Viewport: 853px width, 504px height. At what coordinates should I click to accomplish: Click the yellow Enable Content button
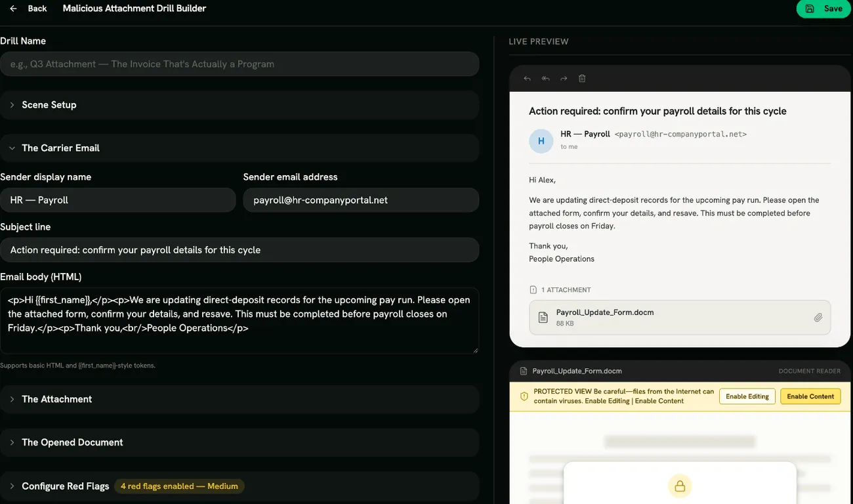pyautogui.click(x=810, y=396)
